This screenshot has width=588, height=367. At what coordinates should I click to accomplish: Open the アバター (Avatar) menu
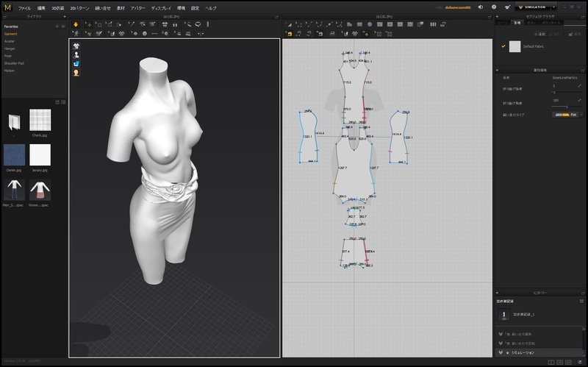[x=138, y=7]
